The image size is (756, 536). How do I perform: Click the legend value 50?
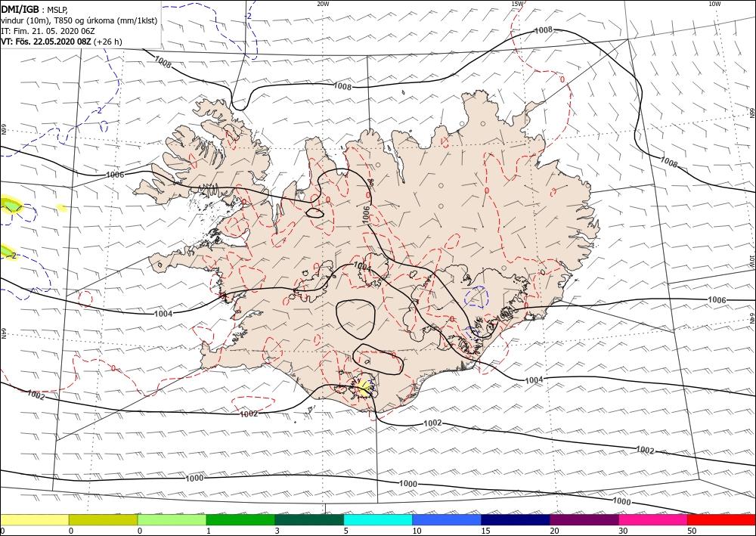coord(692,531)
